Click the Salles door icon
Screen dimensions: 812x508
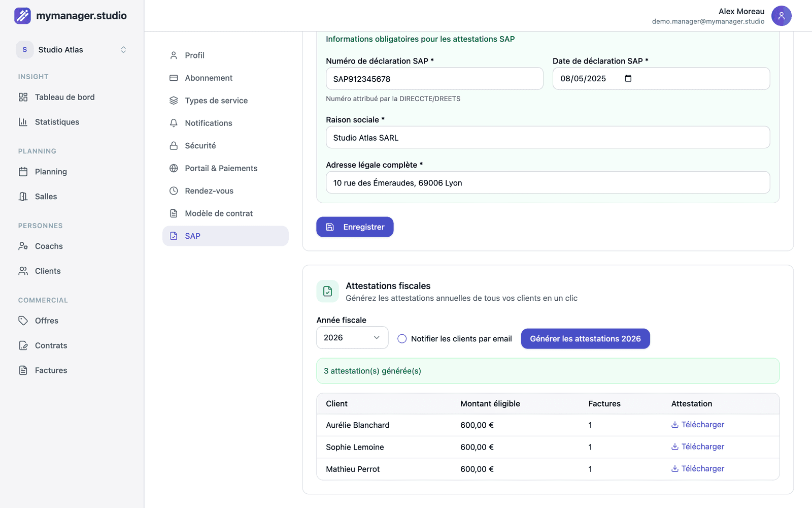(23, 197)
